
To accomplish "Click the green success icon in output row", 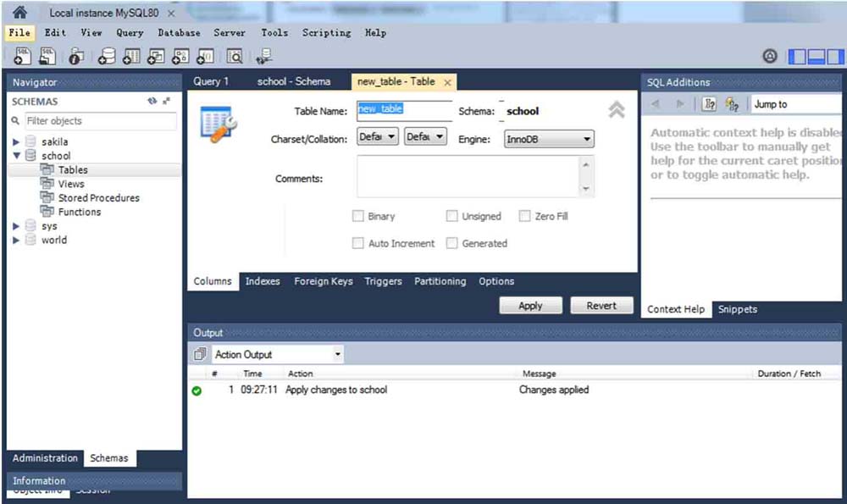I will pos(197,390).
